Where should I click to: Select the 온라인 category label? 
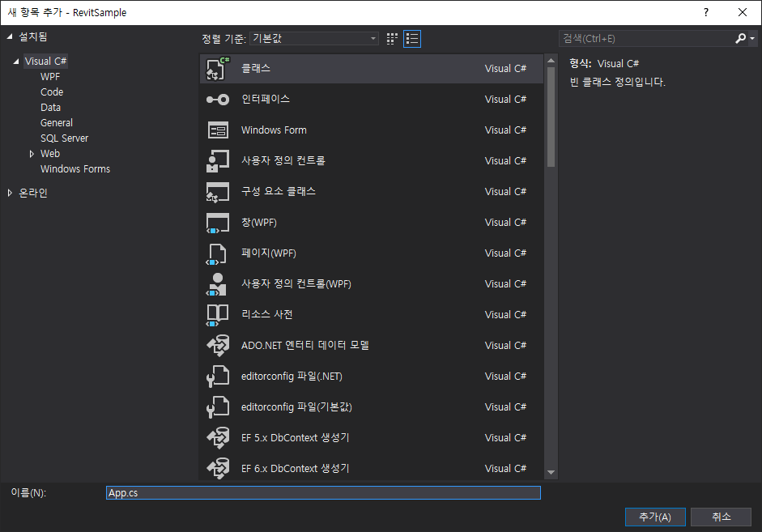(x=33, y=194)
